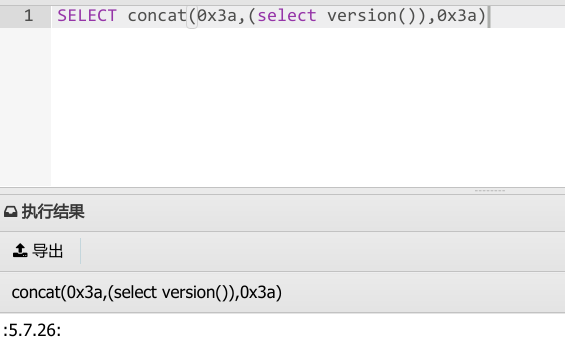Click the lowercase purple select keyword
This screenshot has height=364, width=565.
pos(287,16)
